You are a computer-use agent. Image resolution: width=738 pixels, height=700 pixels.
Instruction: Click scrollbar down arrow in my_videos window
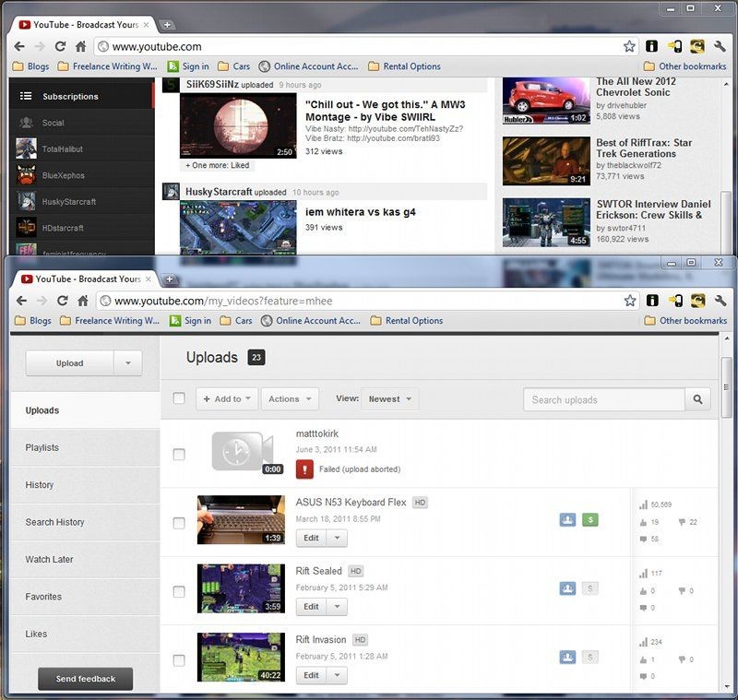tap(726, 687)
